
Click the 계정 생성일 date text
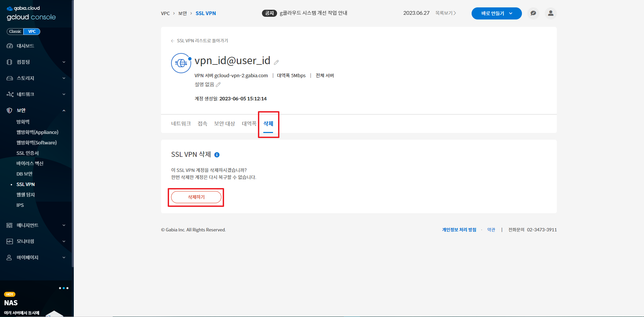click(230, 99)
